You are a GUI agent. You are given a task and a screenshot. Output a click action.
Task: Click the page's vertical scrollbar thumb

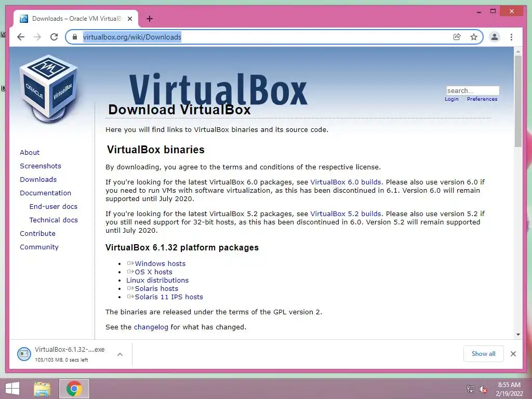[x=518, y=101]
